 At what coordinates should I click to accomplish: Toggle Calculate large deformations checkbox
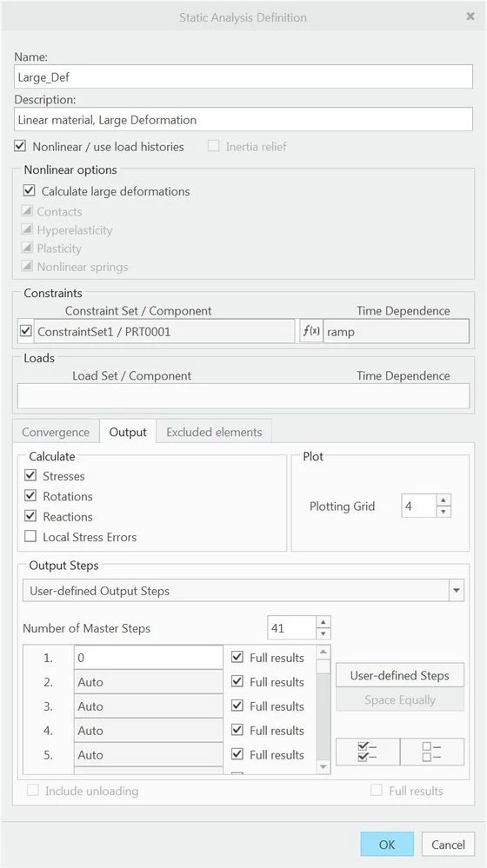pyautogui.click(x=29, y=191)
